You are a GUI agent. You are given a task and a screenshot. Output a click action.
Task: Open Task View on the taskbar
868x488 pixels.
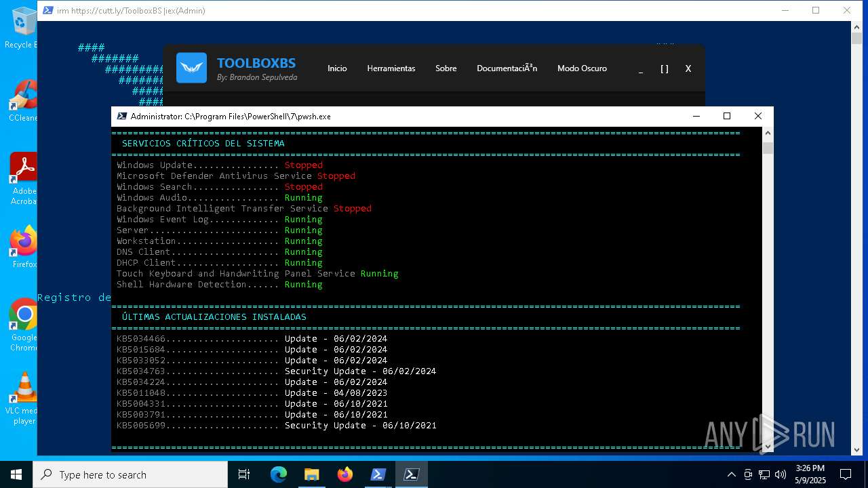(244, 474)
